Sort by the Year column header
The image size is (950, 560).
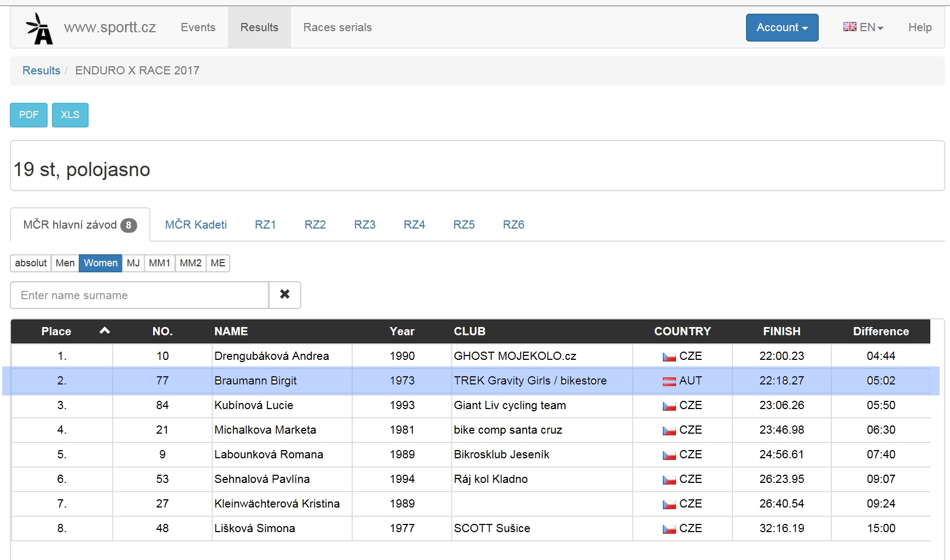pyautogui.click(x=402, y=331)
